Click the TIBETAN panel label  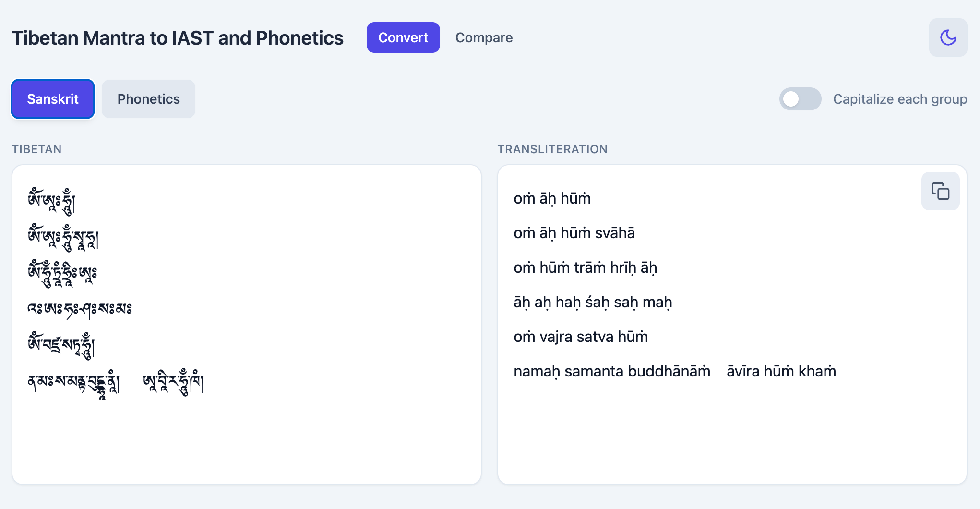point(36,149)
